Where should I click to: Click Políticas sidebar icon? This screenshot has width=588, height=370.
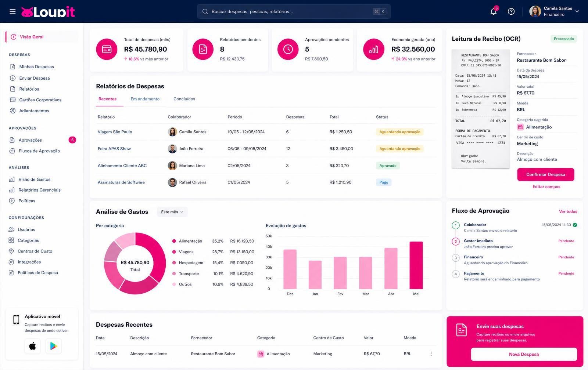tap(12, 201)
